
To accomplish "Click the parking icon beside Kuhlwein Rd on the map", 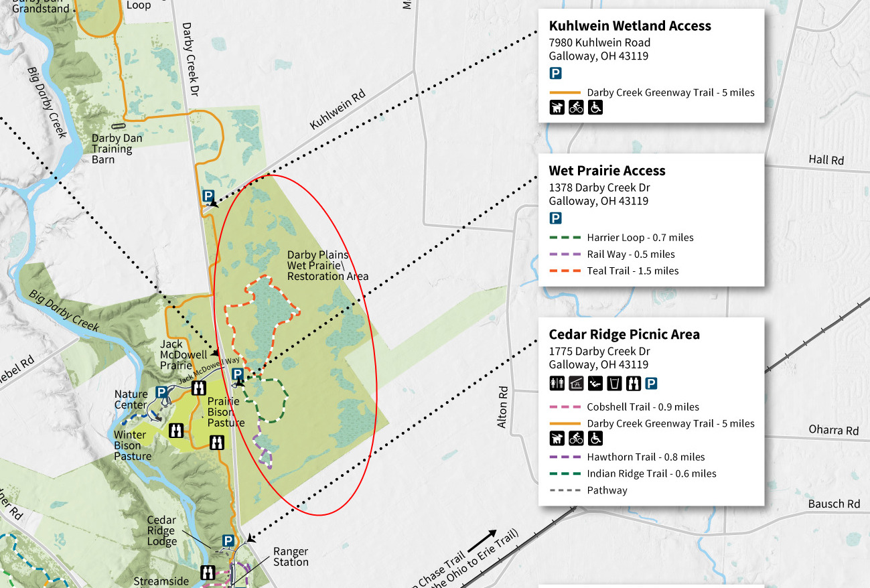I will coord(208,196).
